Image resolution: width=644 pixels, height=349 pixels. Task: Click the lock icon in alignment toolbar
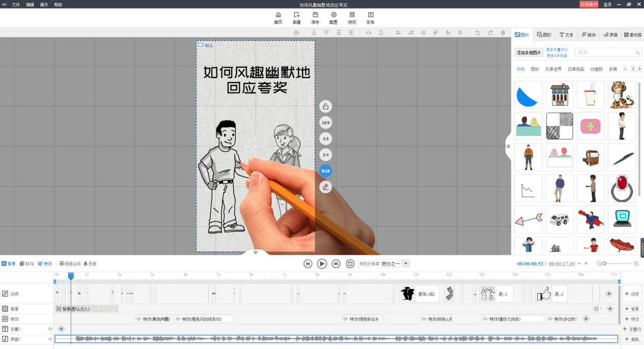coord(296,33)
